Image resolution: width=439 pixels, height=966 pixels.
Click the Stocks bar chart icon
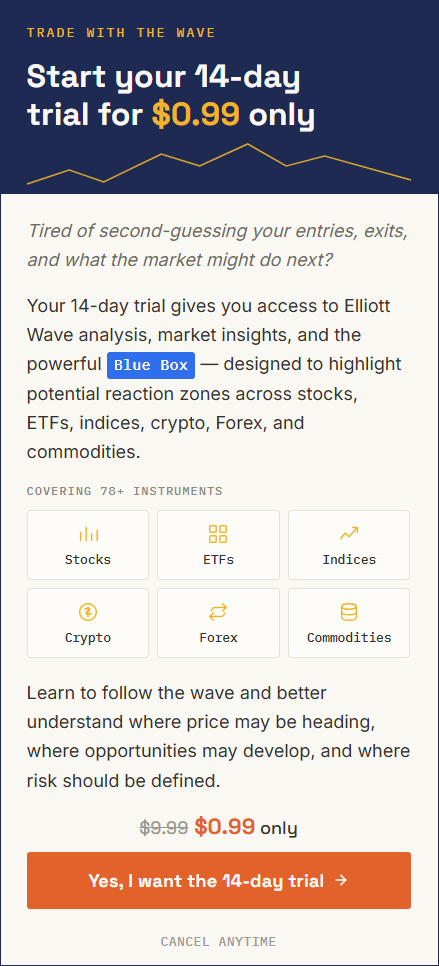[x=88, y=534]
